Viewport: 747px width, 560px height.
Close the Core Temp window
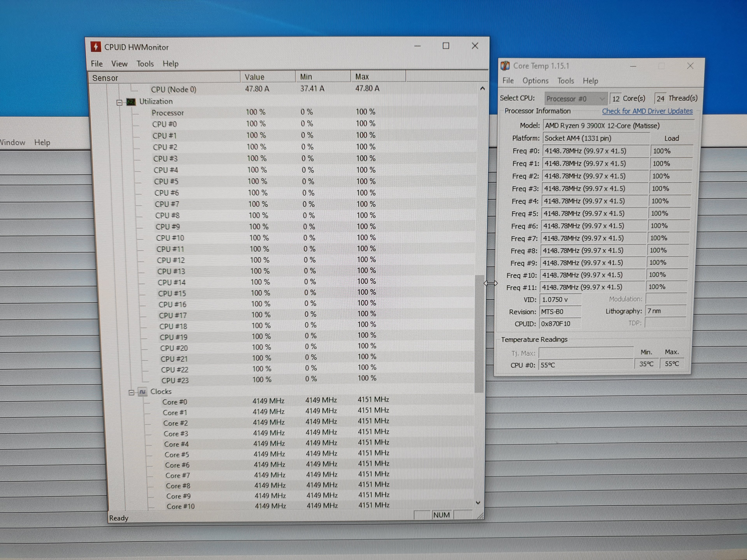690,66
